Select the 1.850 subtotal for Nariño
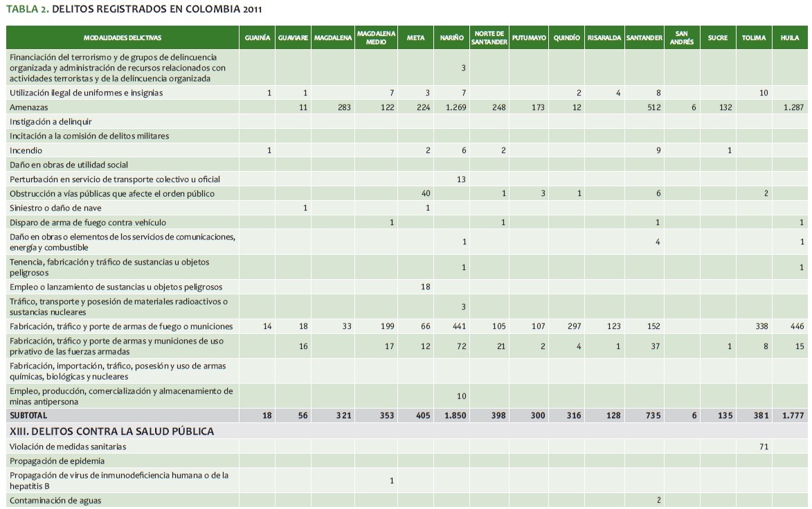Image resolution: width=812 pixels, height=509 pixels. [x=454, y=416]
